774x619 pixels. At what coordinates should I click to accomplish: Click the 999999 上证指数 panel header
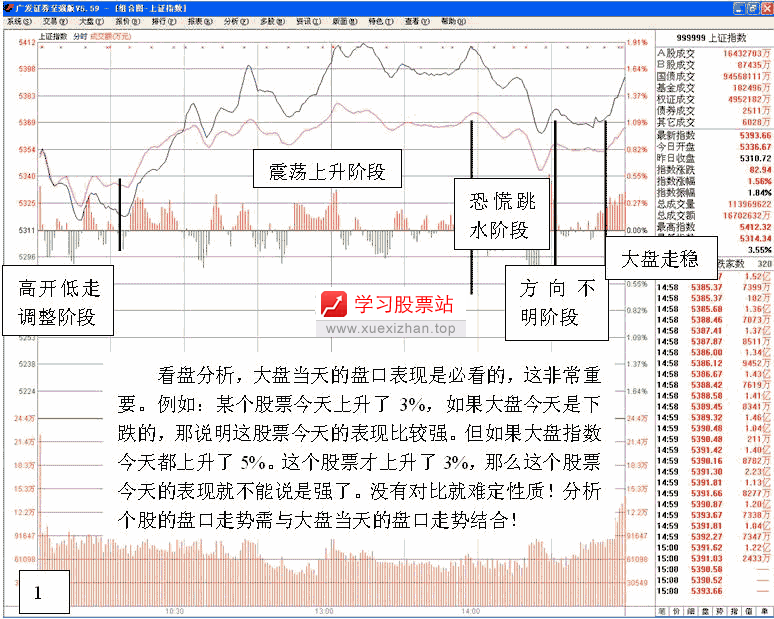click(711, 38)
